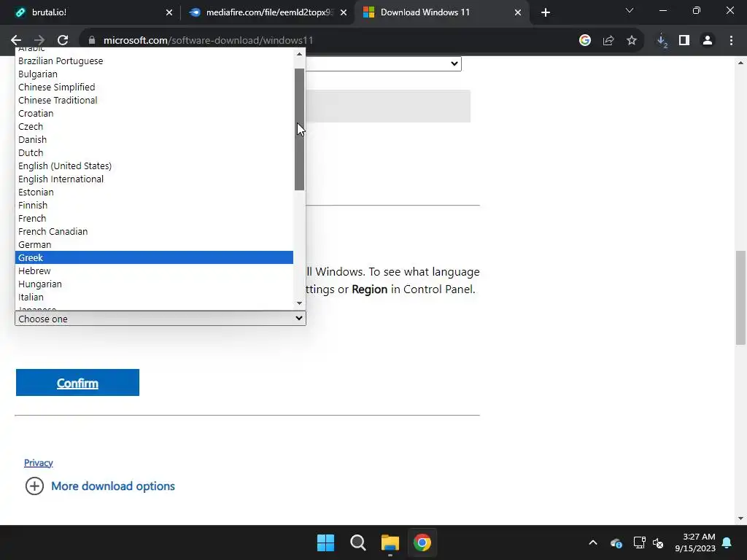This screenshot has width=747, height=560.
Task: Reload the page with the refresh icon
Action: [63, 41]
